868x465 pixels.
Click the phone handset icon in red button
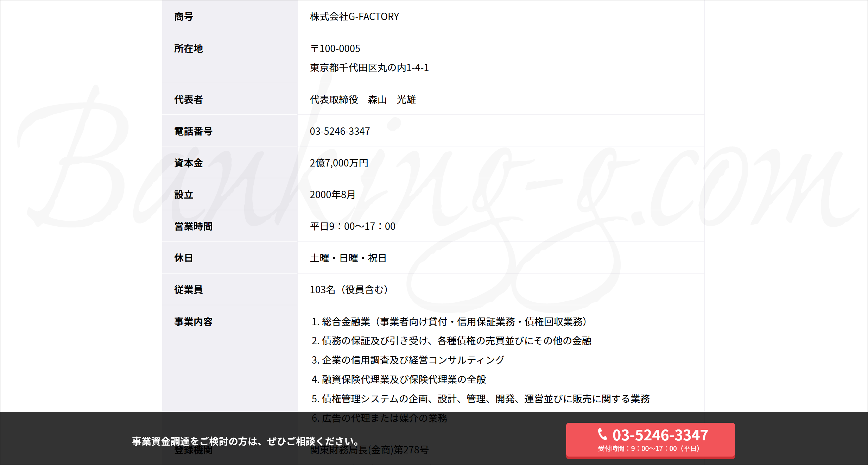point(603,434)
